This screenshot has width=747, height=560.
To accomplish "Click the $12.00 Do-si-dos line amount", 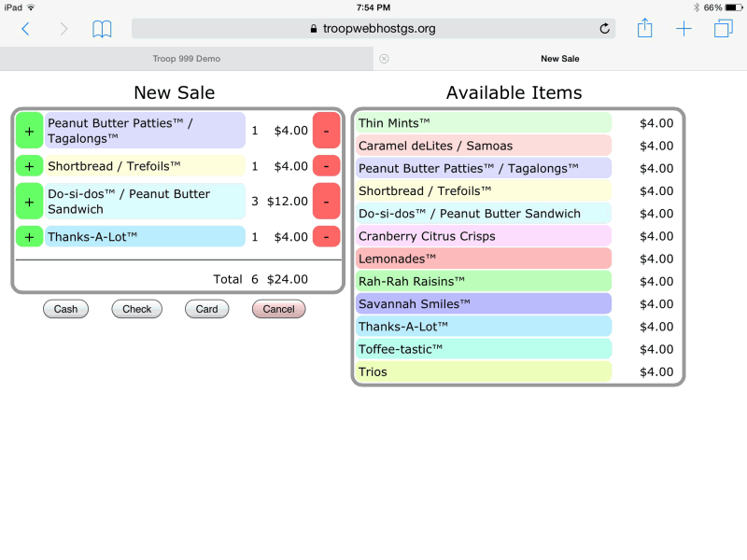I will coord(288,202).
